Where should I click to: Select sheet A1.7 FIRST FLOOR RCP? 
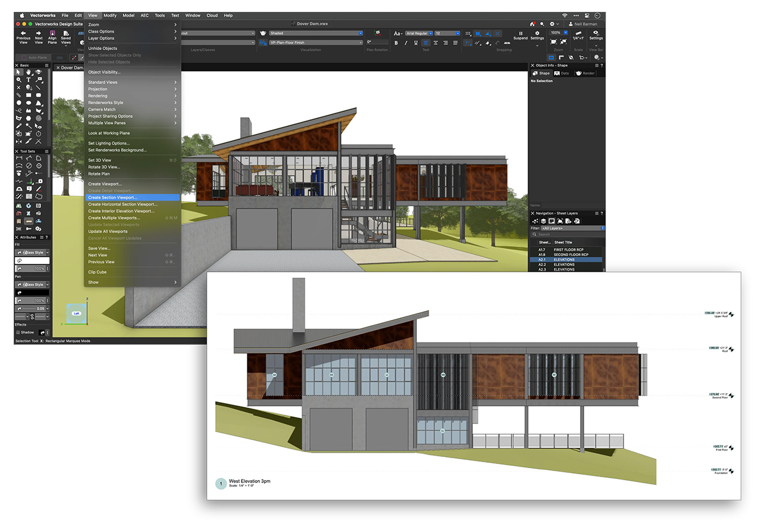coord(567,250)
